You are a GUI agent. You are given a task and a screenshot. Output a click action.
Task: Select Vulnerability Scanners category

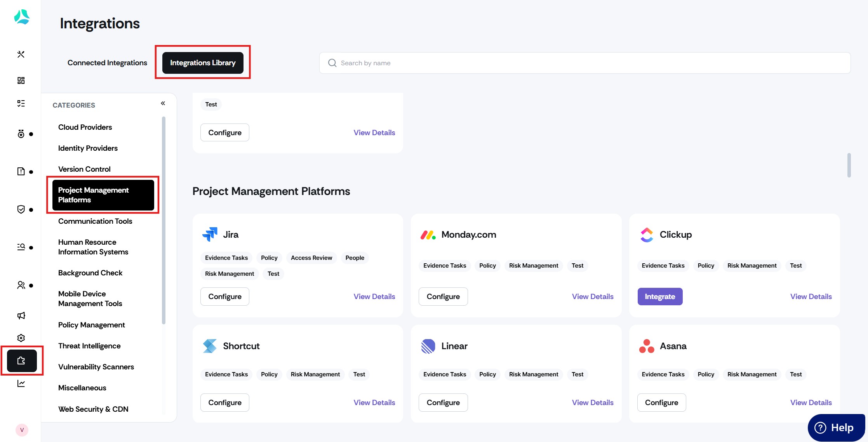click(x=96, y=367)
